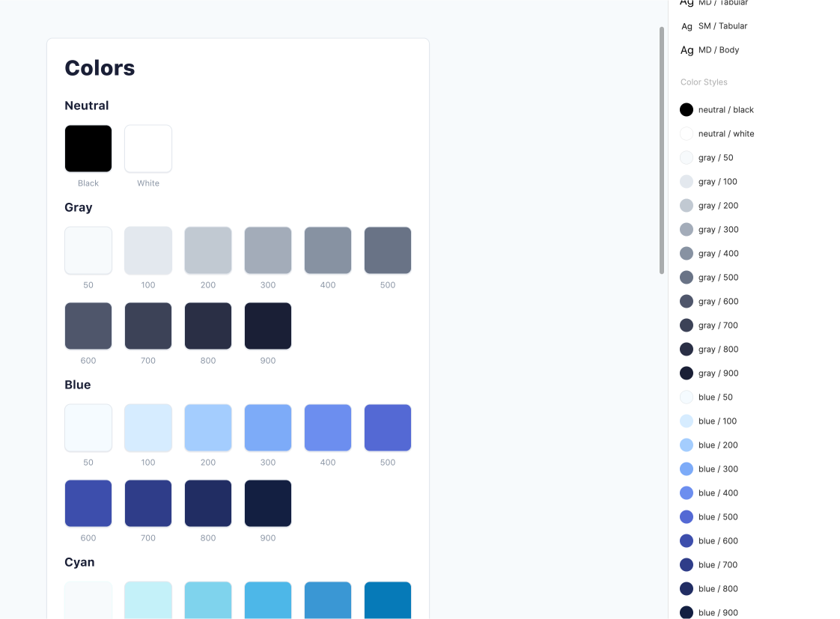
Task: Select the "gray / 500" style in sidebar
Action: tap(711, 277)
